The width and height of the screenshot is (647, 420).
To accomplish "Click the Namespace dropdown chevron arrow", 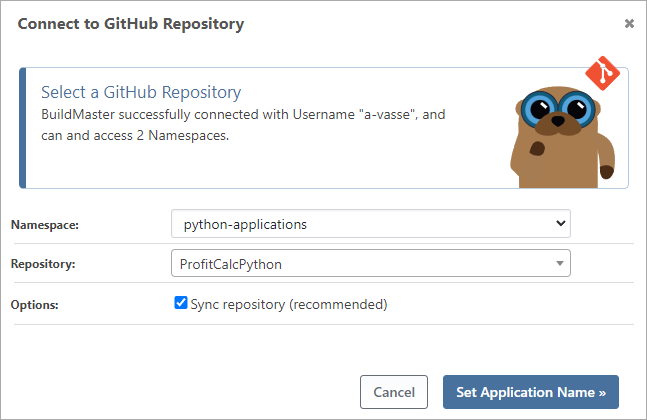I will click(559, 224).
